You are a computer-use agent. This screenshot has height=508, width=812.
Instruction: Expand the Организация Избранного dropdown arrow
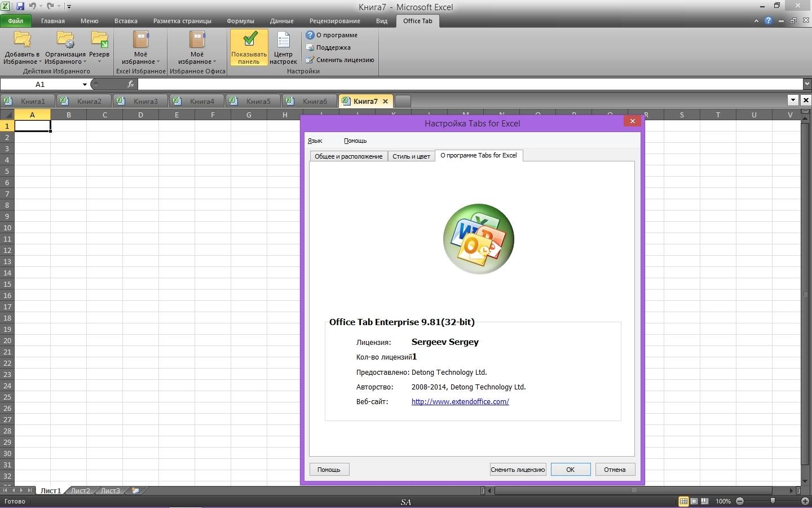[x=85, y=62]
